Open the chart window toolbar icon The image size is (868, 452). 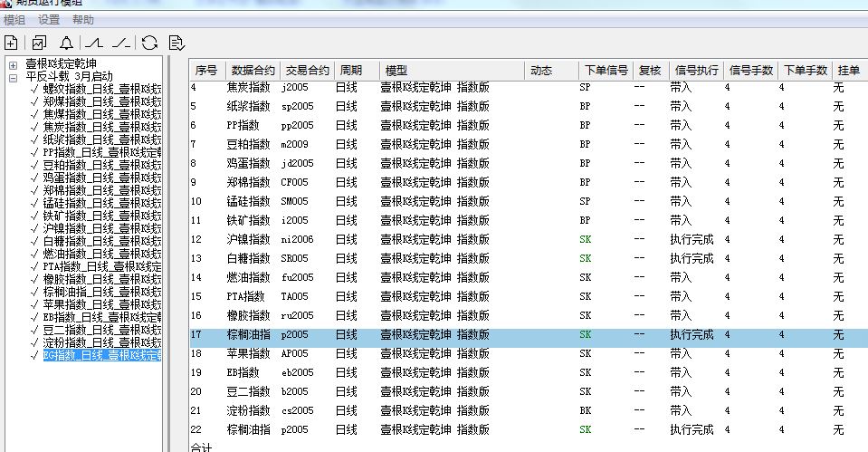click(x=39, y=43)
